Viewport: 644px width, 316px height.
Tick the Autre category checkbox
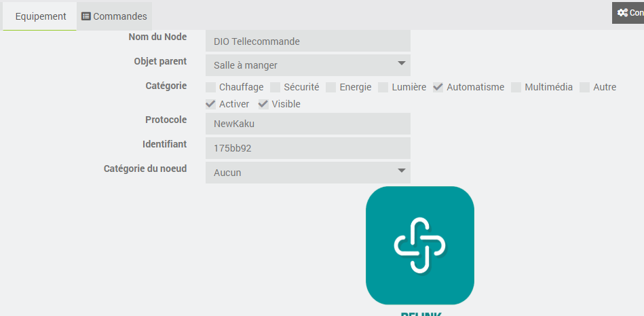585,87
